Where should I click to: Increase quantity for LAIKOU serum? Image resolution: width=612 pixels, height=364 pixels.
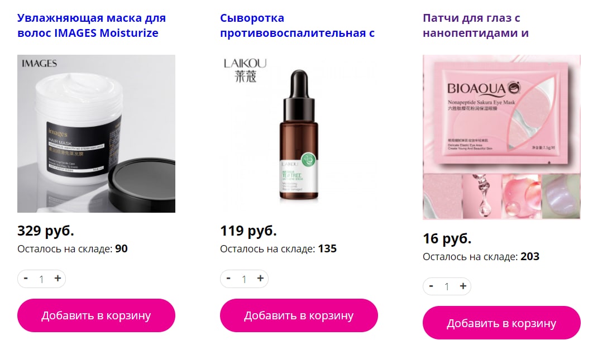(260, 279)
